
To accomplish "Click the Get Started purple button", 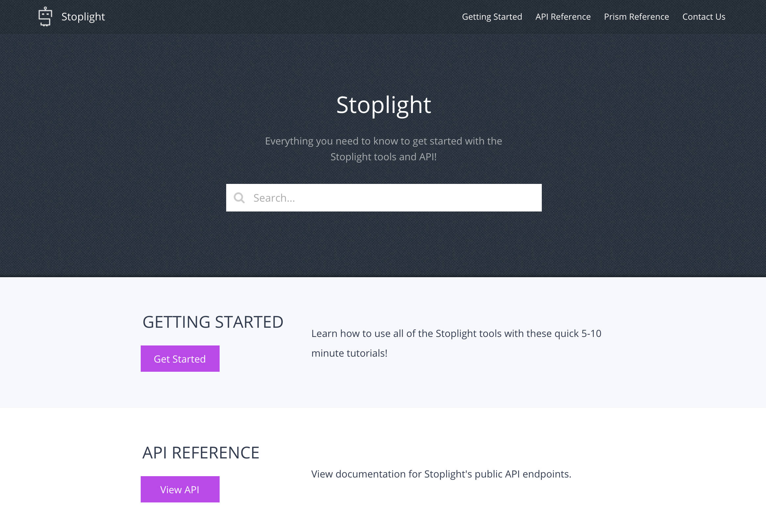I will tap(180, 358).
